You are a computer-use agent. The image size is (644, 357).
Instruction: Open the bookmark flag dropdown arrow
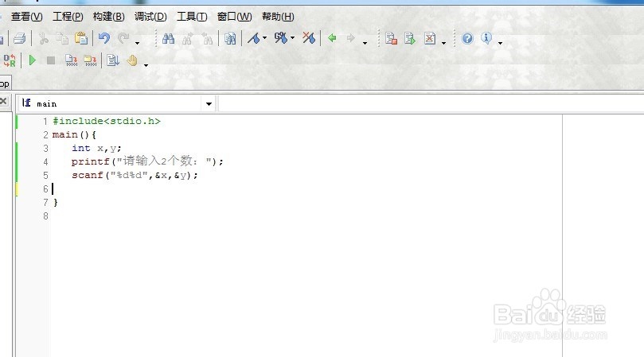click(x=264, y=38)
